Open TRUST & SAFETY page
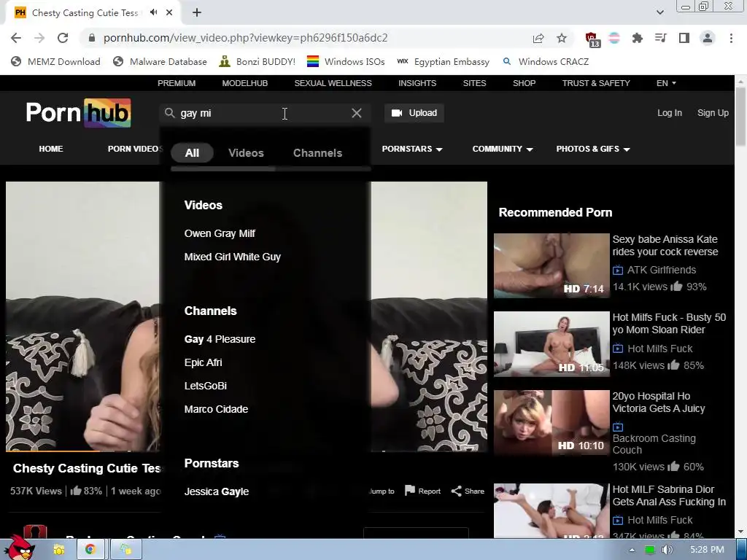The width and height of the screenshot is (747, 560). (596, 83)
